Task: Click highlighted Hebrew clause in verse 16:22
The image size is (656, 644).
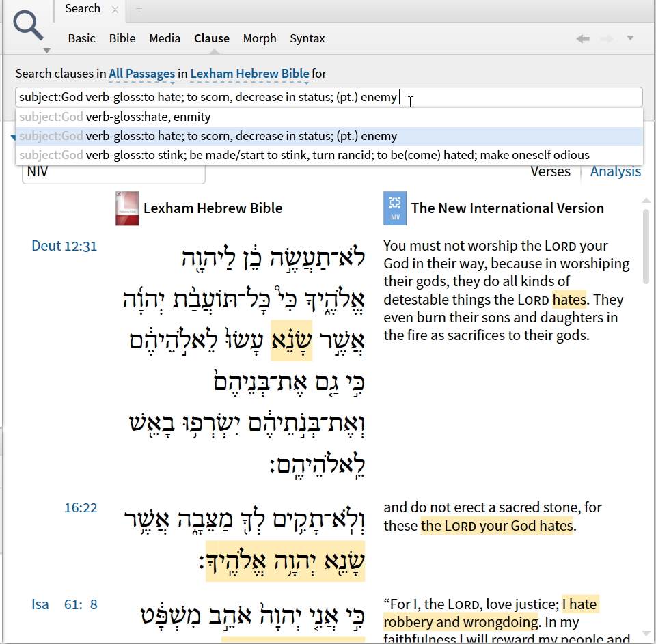Action: [x=286, y=561]
